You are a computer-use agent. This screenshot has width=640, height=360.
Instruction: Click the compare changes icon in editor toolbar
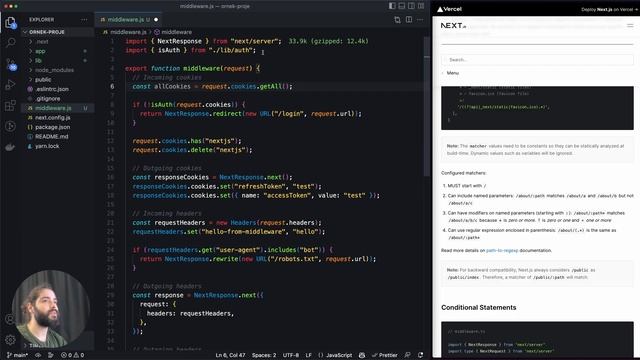397,20
